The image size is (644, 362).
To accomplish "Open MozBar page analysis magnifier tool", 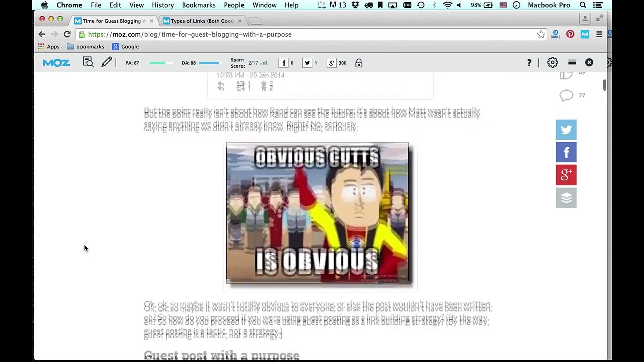I will (x=88, y=62).
